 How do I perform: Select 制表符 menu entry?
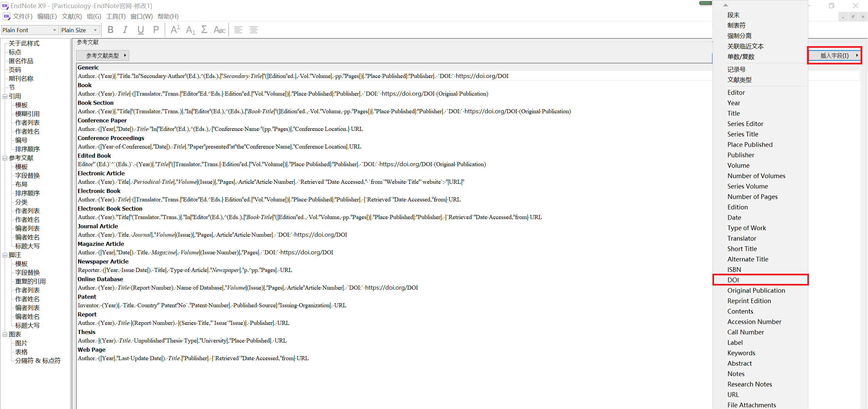761,25
